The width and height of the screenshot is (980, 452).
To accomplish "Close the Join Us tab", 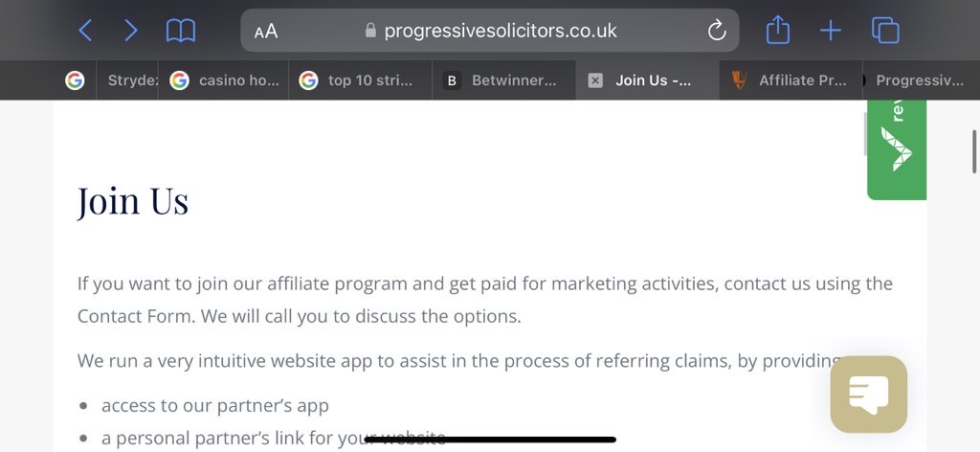I will 595,80.
